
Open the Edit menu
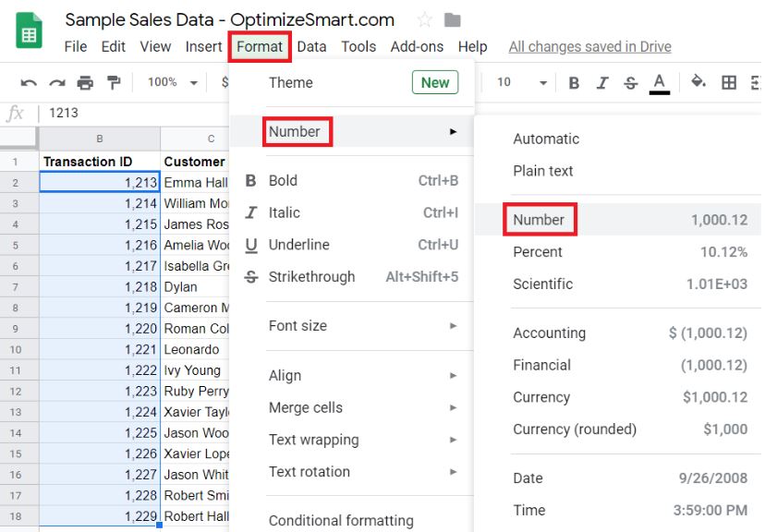tap(114, 47)
